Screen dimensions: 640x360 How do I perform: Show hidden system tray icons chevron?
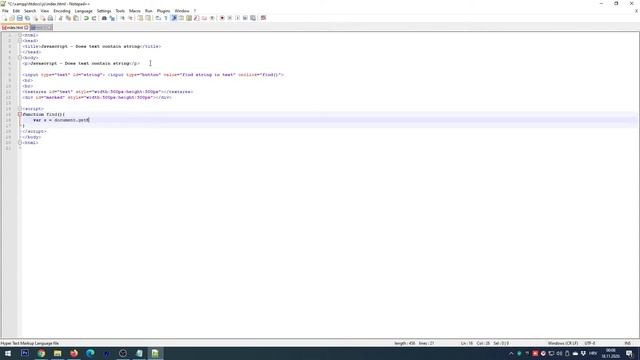(511, 353)
